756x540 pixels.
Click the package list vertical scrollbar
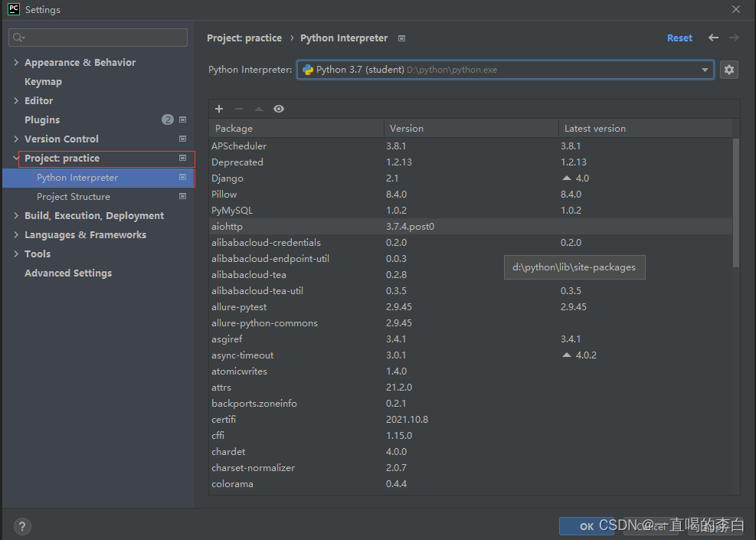(x=736, y=202)
